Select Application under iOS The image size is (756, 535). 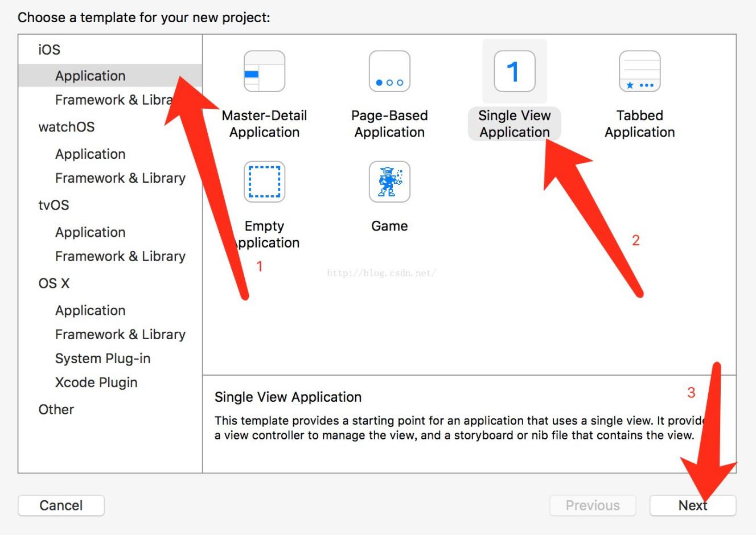[90, 76]
